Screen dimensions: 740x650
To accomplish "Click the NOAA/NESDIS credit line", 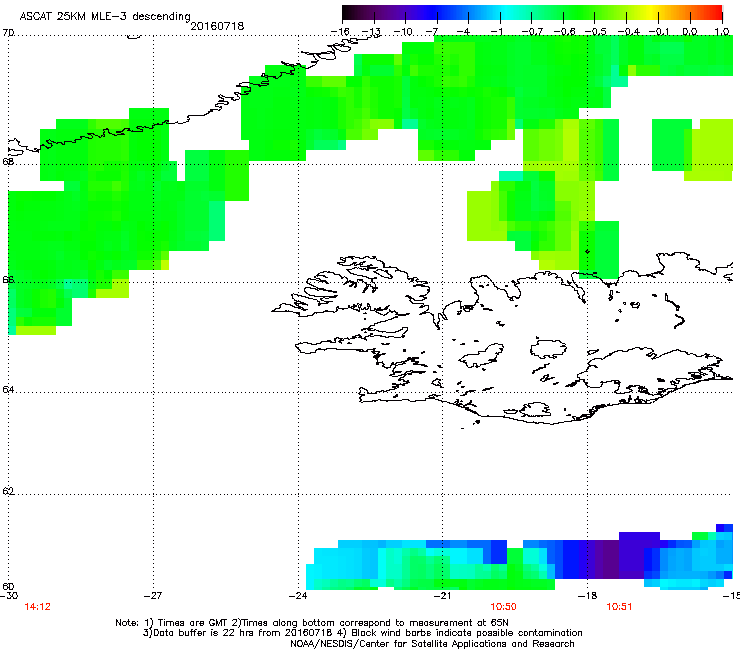I will point(432,644).
